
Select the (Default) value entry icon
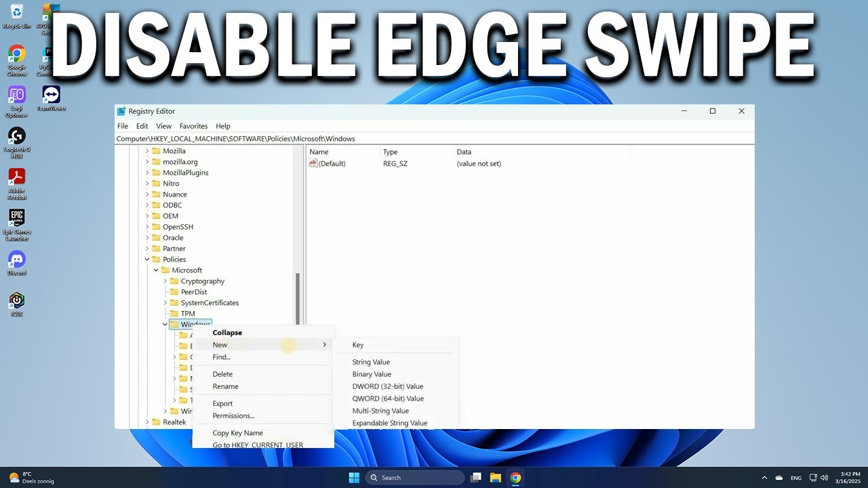pyautogui.click(x=313, y=163)
